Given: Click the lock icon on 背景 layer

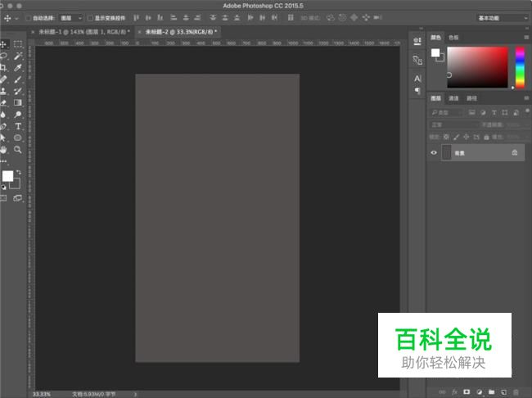Looking at the screenshot, I should coord(514,152).
